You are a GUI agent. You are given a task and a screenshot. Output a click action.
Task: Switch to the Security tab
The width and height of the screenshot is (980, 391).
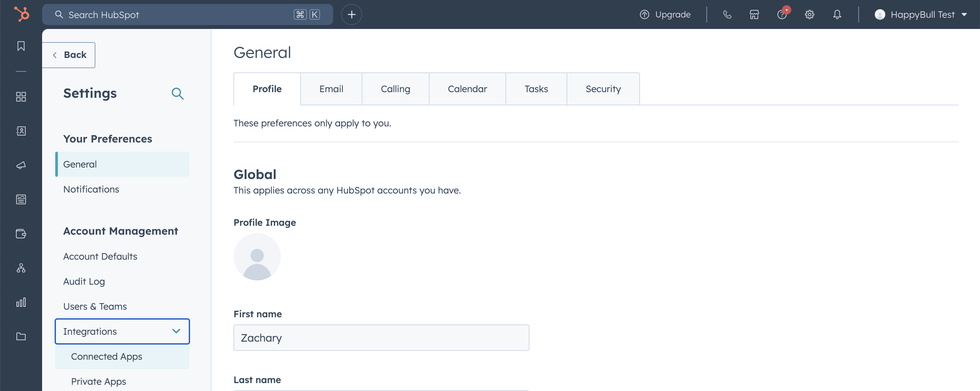pyautogui.click(x=603, y=89)
